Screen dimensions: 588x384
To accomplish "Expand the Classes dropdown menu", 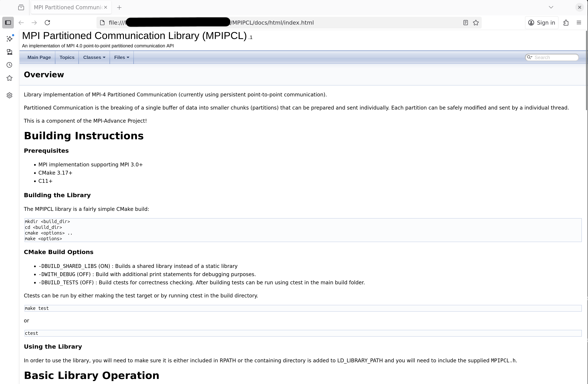I will coord(94,57).
